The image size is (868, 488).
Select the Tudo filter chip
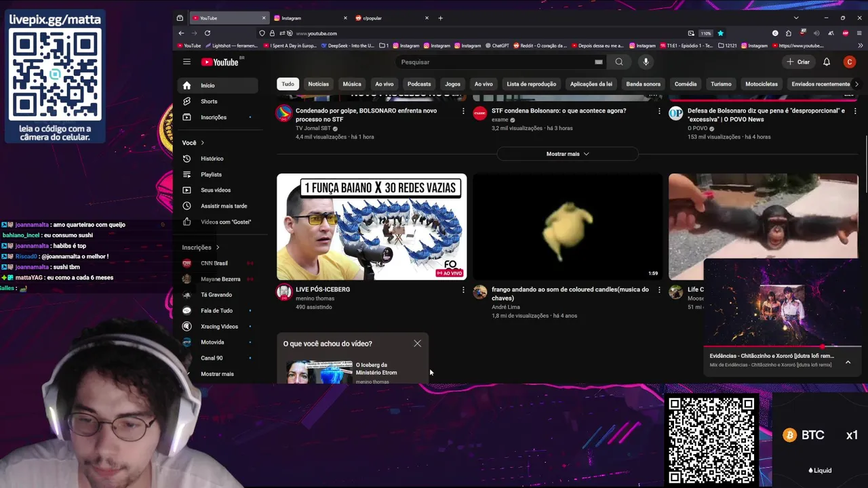point(288,84)
